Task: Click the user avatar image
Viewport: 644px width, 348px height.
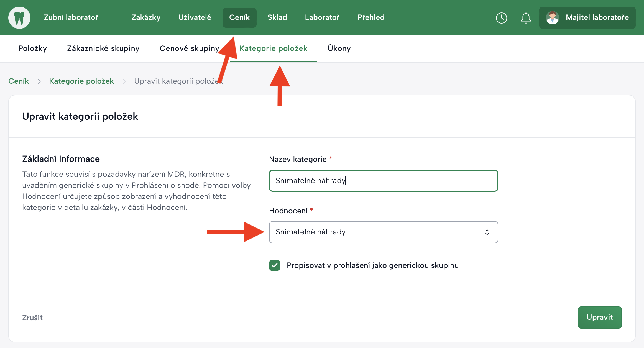Action: pyautogui.click(x=552, y=18)
